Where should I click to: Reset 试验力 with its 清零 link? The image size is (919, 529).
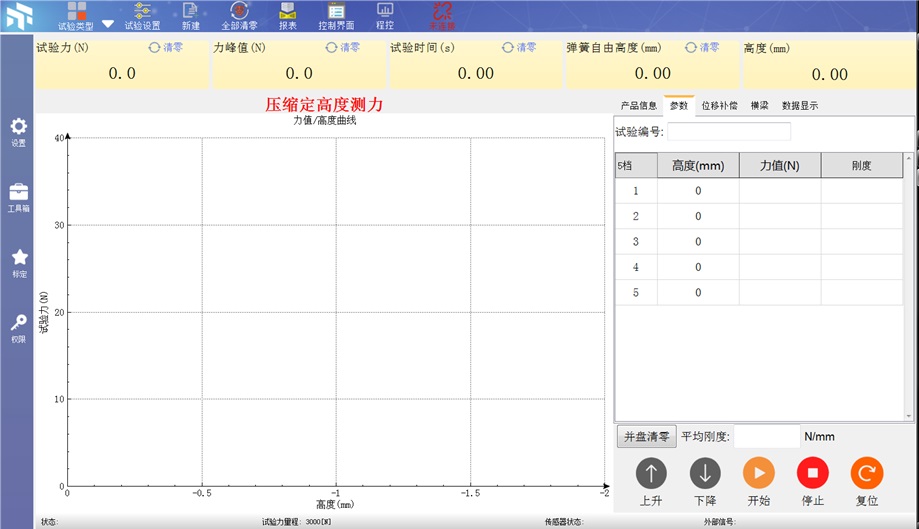click(x=166, y=47)
